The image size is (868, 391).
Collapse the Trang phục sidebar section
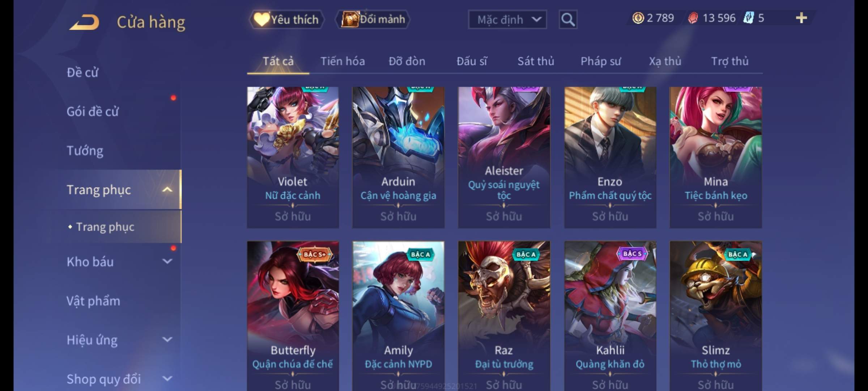(x=167, y=190)
